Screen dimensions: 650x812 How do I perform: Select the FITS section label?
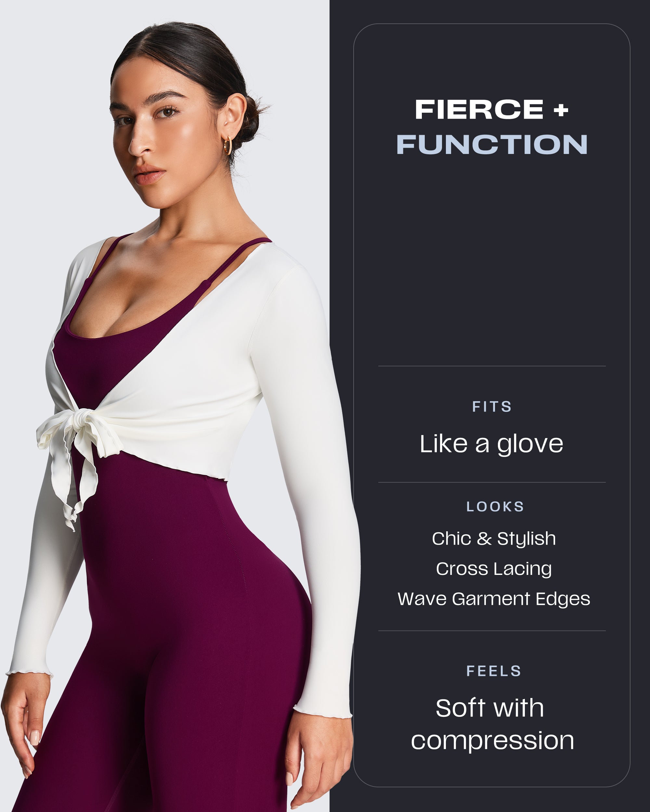pos(492,407)
